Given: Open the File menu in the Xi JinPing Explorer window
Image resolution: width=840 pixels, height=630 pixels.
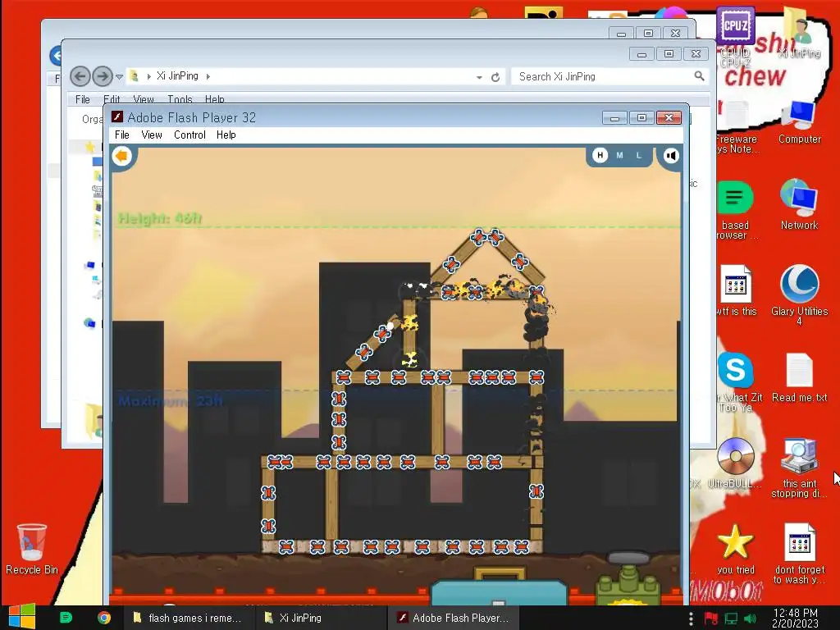Looking at the screenshot, I should (x=83, y=99).
